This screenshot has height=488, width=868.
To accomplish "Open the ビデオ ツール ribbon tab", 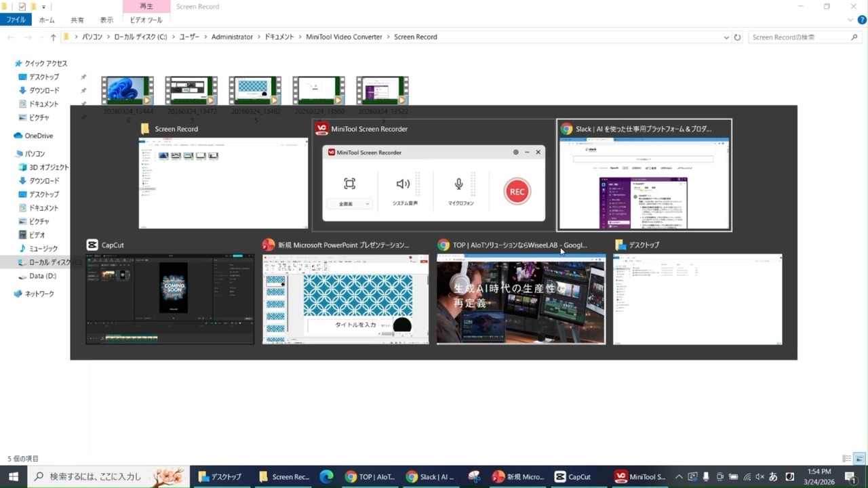I will [146, 20].
